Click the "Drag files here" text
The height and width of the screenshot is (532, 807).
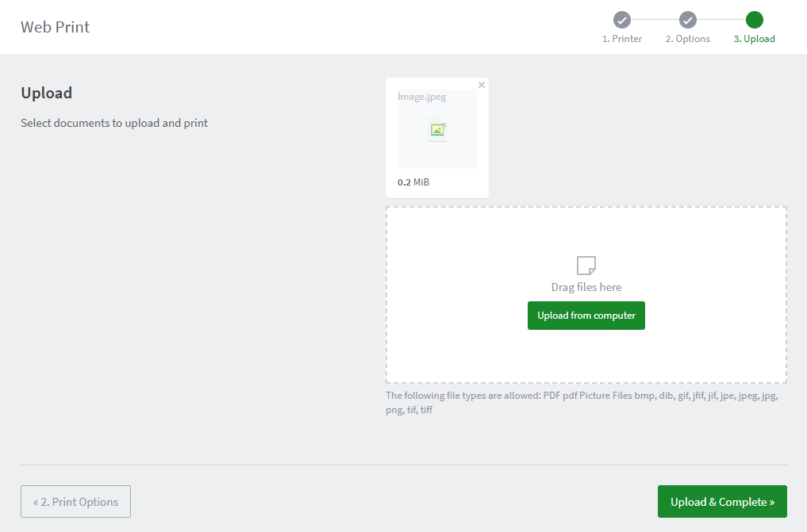(586, 287)
